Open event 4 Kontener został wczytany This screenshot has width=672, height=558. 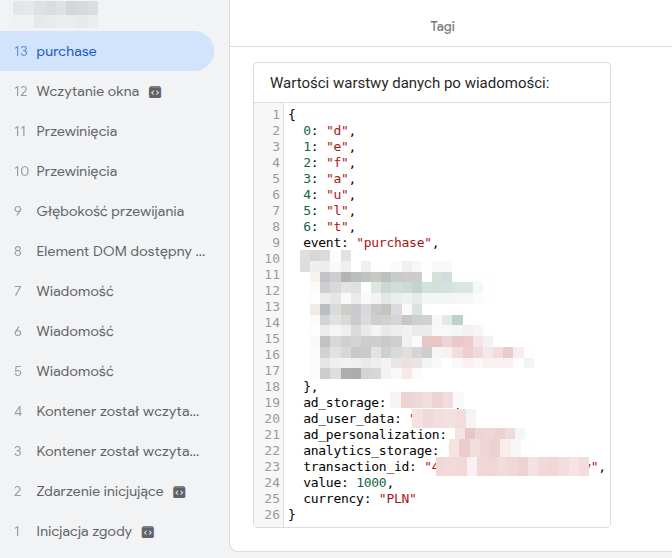[118, 411]
